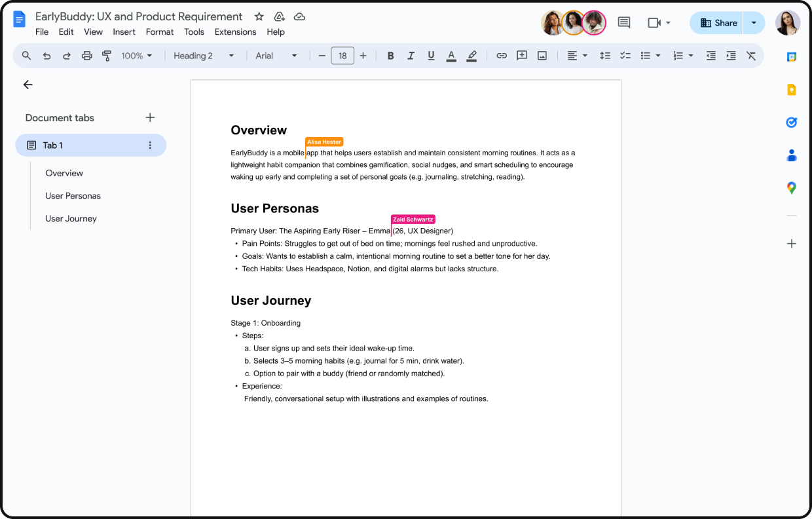The width and height of the screenshot is (812, 519).
Task: Click first collaborator avatar in header
Action: [553, 23]
